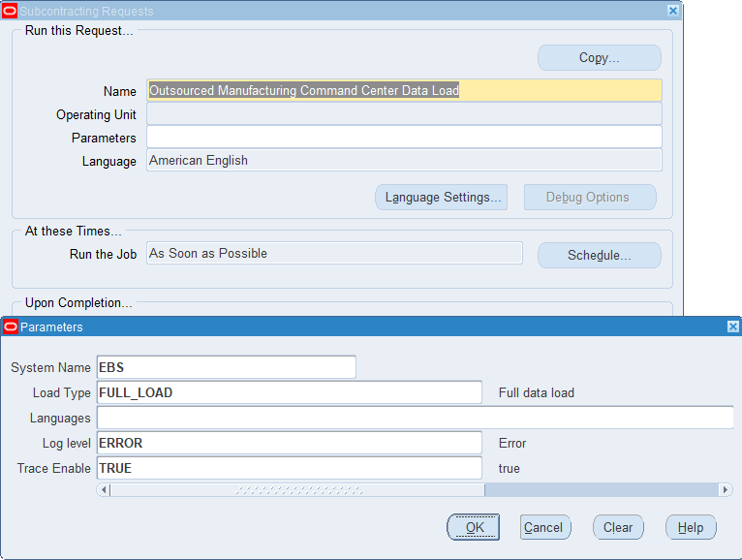
Task: Click the Language field showing American English
Action: (404, 160)
